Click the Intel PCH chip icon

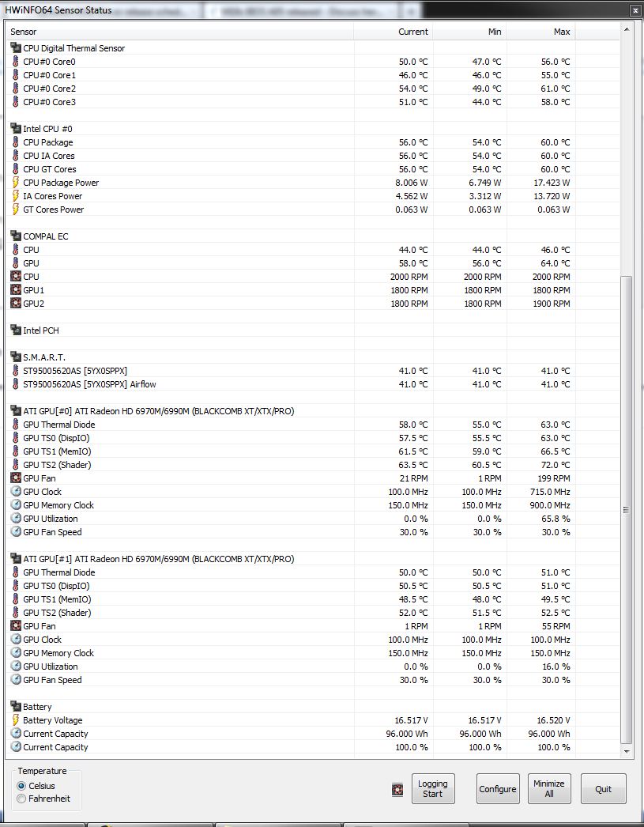tap(16, 330)
